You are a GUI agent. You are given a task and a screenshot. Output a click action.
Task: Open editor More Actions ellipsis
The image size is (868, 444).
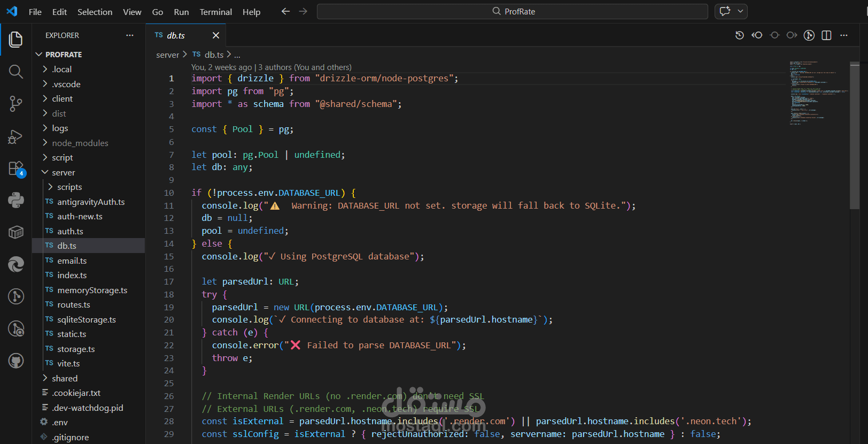(844, 35)
